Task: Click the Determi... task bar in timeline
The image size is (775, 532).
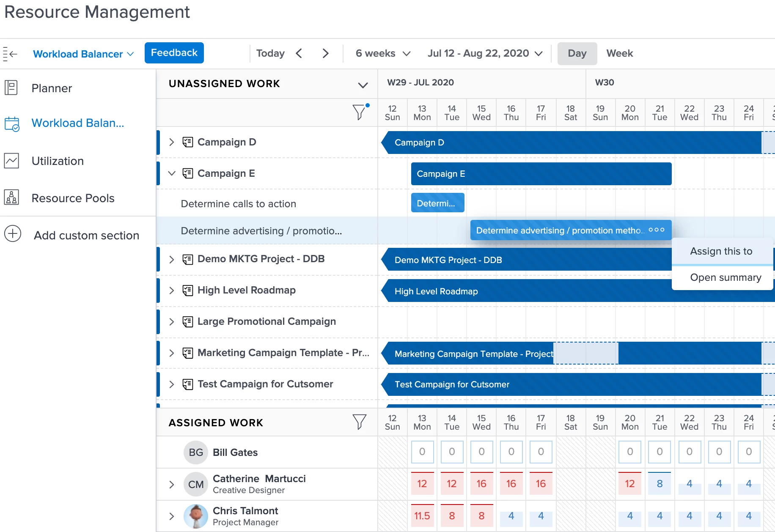Action: pyautogui.click(x=437, y=203)
